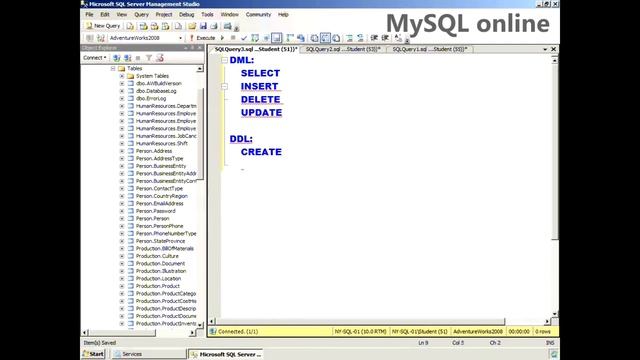
Task: Collapse the Tables folder node
Action: [113, 69]
